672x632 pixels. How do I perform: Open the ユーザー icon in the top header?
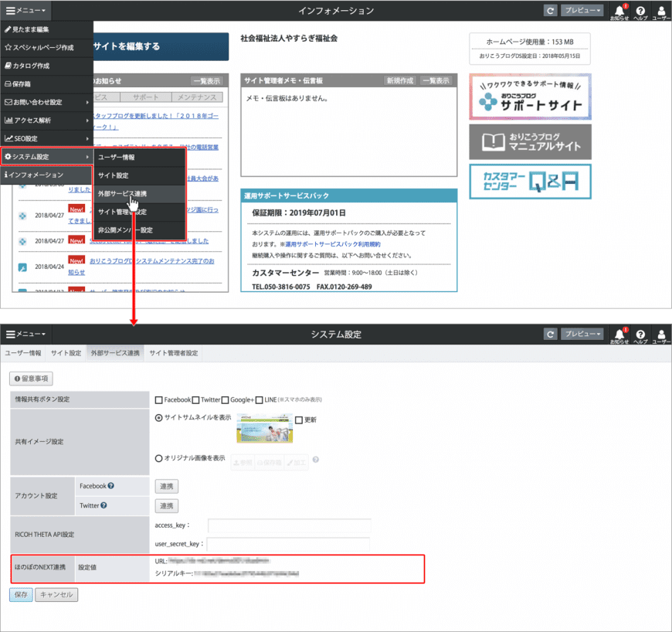[x=661, y=12]
